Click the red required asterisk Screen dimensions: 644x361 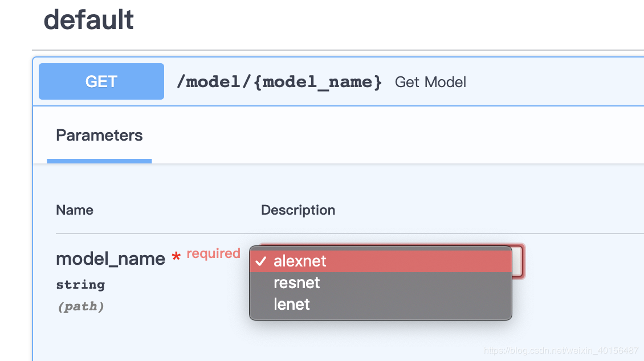tap(176, 258)
